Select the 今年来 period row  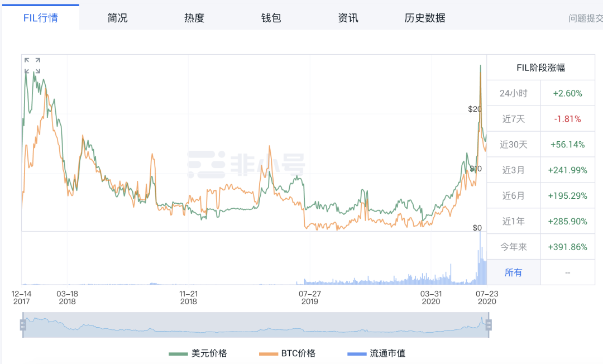(x=513, y=247)
